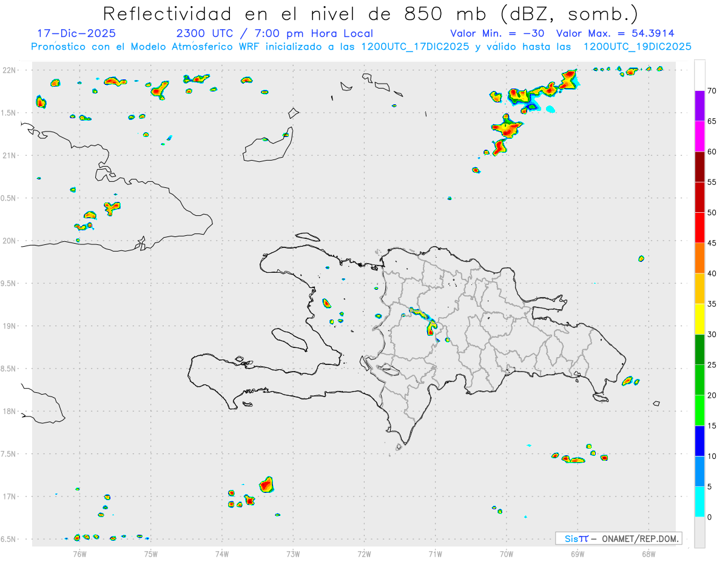Click the 20 value on the color scale

(x=712, y=395)
